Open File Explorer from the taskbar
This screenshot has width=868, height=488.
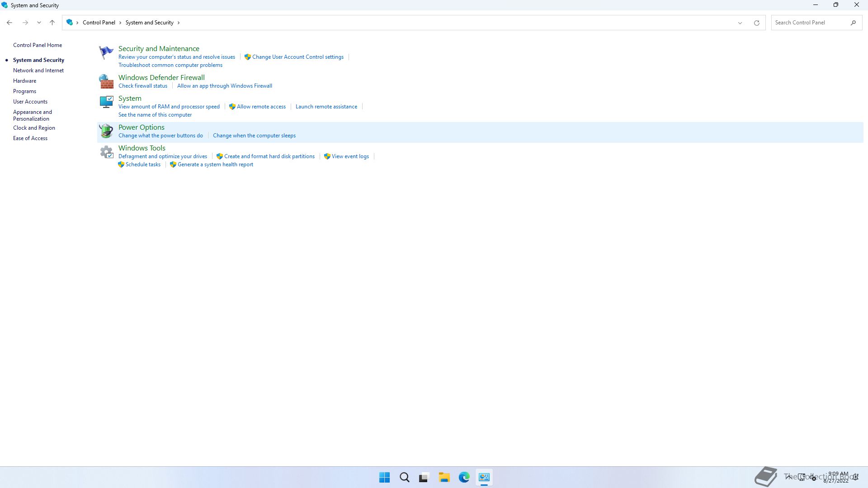point(444,477)
